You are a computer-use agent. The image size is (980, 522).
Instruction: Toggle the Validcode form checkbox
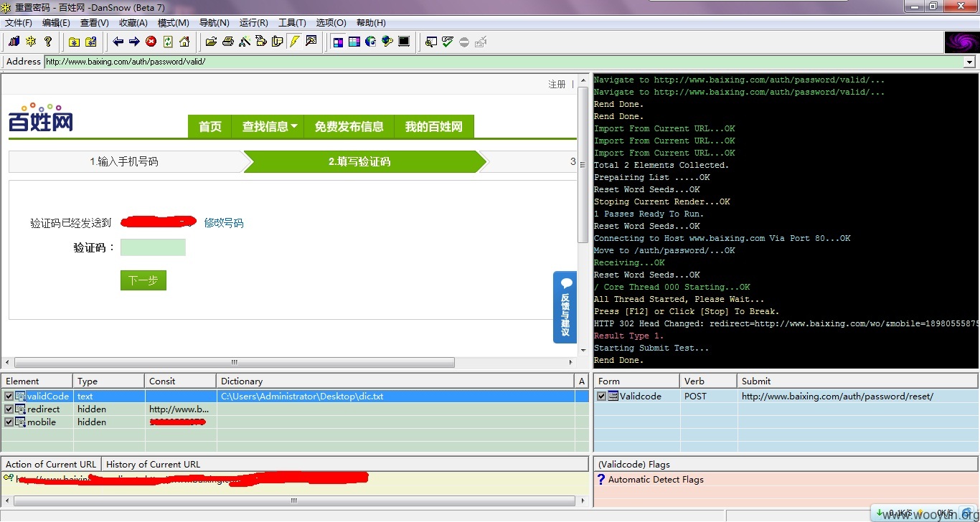602,396
